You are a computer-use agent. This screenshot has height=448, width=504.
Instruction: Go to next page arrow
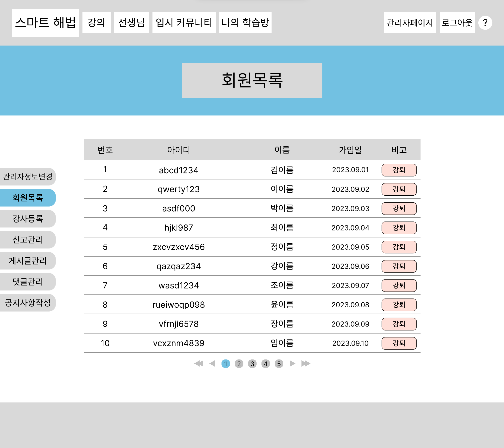pos(292,364)
